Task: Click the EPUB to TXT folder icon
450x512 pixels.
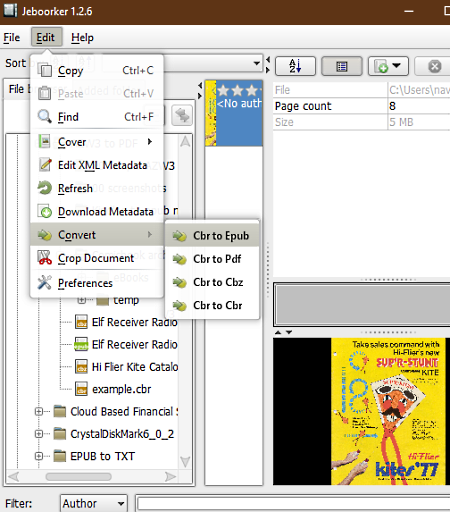Action: (x=60, y=456)
